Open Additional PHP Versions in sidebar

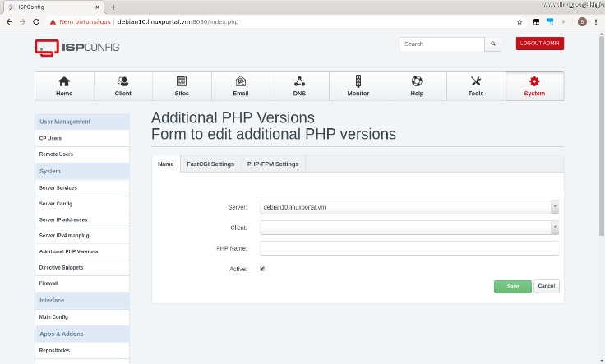(82, 251)
